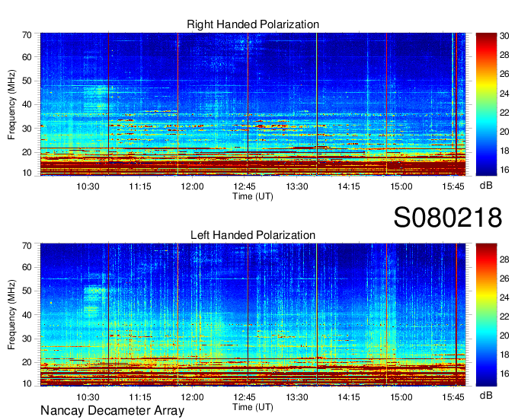Click the 60 MHz tick on Left Handed plot
518x420 pixels.
(27, 267)
